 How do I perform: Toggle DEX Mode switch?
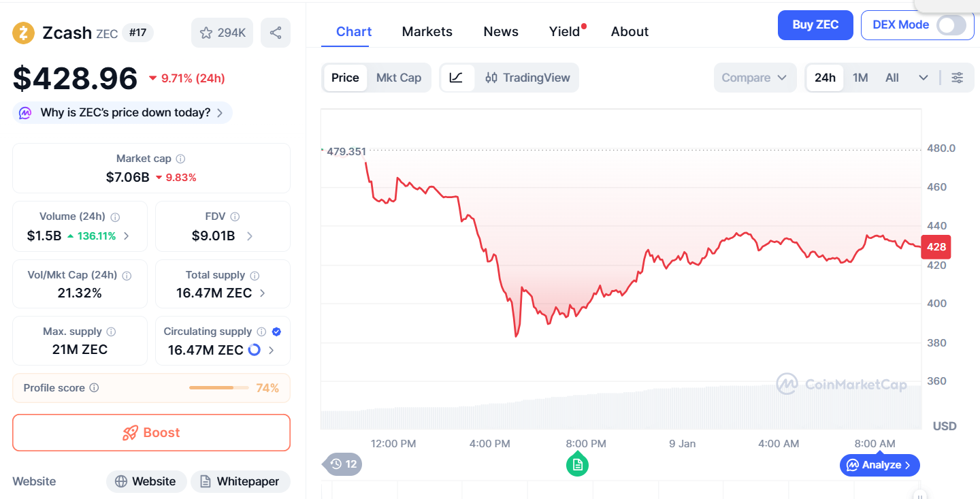point(951,25)
